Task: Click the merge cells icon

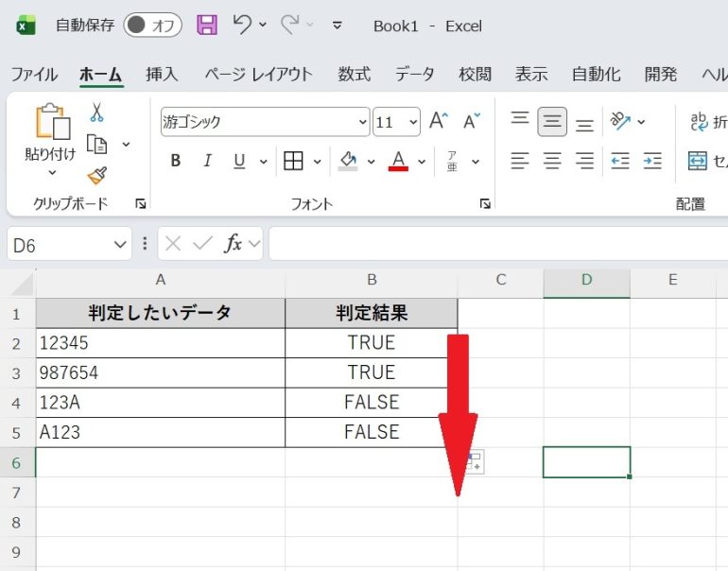Action: point(698,161)
